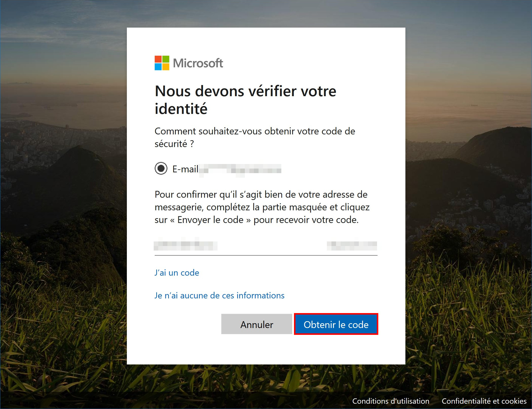Click the Obtenir le code button
Viewport: 532px width, 409px height.
(x=336, y=324)
